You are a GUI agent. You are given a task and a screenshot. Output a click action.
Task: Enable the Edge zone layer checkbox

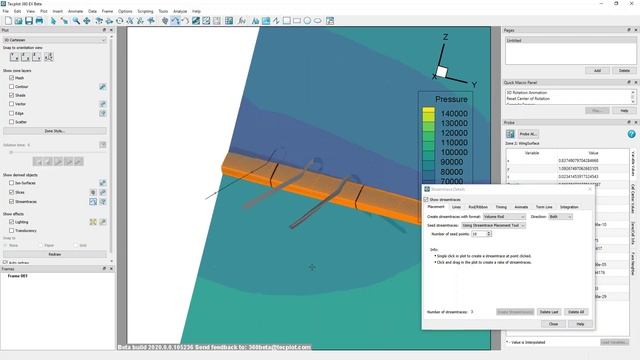pyautogui.click(x=11, y=113)
